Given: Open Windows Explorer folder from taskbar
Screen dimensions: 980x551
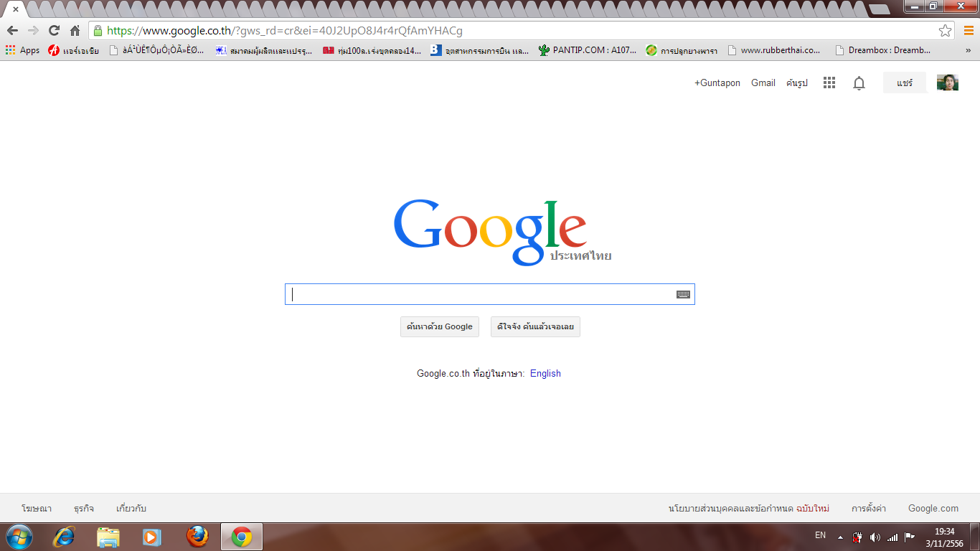Looking at the screenshot, I should (108, 537).
